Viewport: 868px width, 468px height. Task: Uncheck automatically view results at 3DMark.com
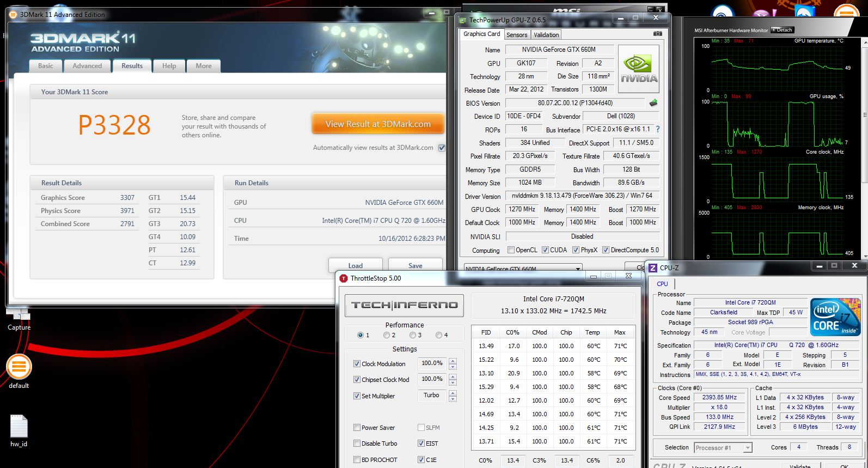(442, 148)
